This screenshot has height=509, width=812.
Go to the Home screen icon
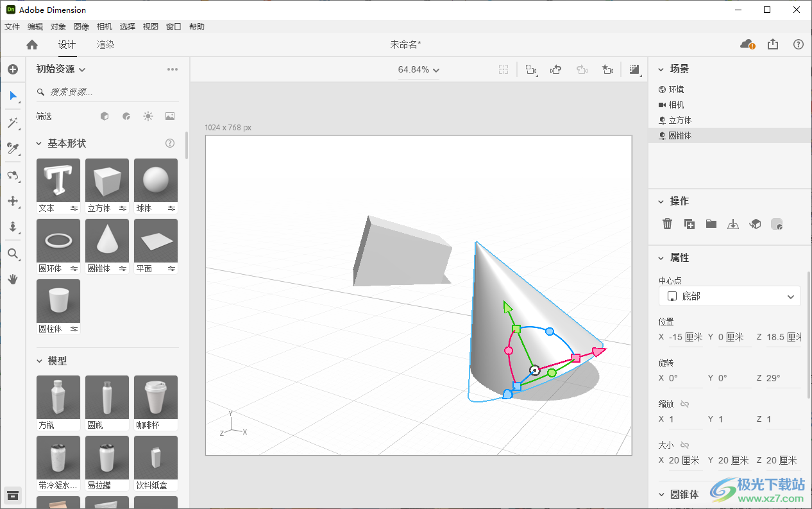[x=32, y=44]
